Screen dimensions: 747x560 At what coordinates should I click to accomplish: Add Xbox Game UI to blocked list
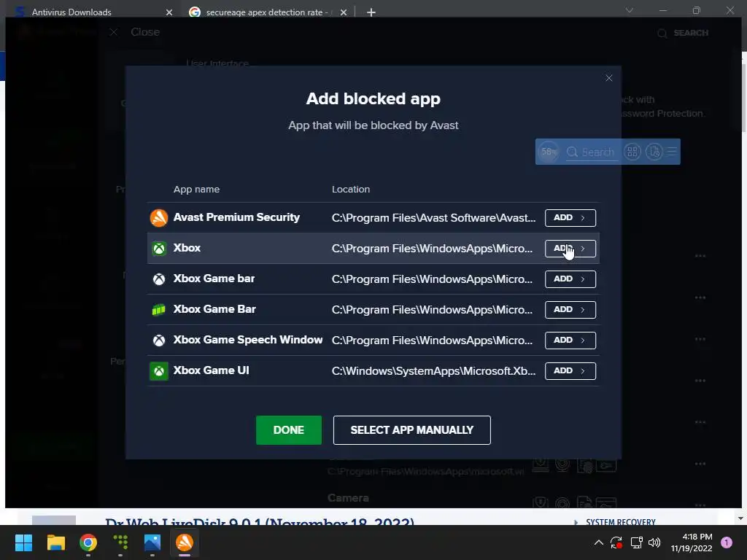(x=570, y=370)
